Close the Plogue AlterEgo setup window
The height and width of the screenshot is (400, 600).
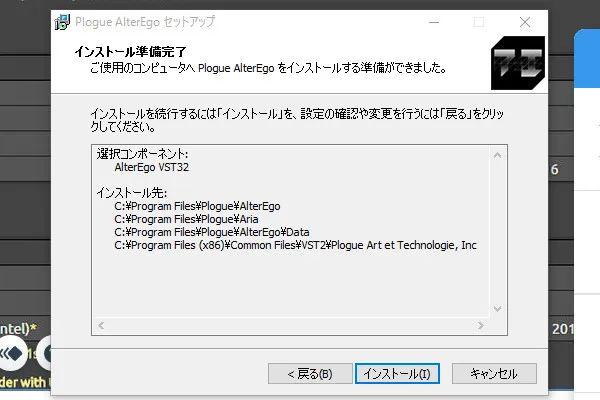525,22
